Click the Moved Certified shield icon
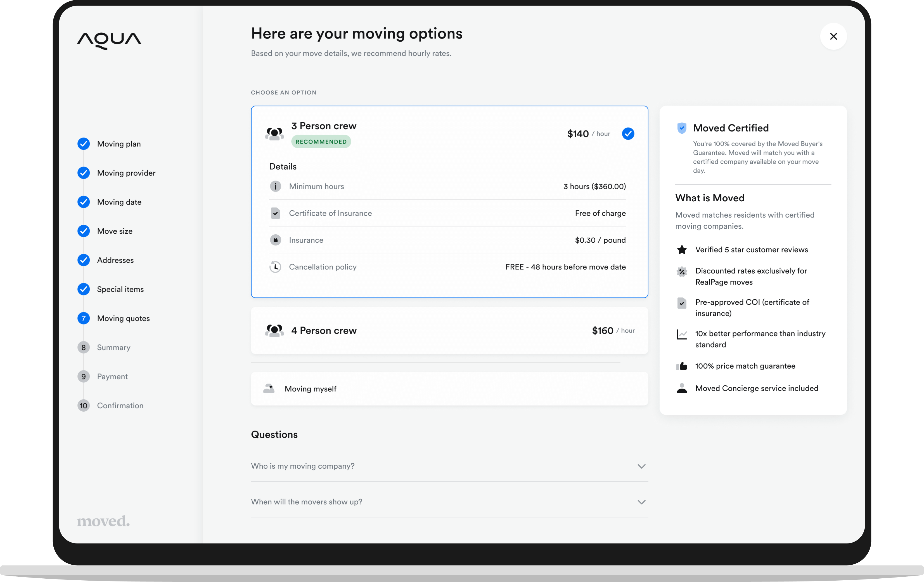Image resolution: width=924 pixels, height=582 pixels. coord(681,128)
